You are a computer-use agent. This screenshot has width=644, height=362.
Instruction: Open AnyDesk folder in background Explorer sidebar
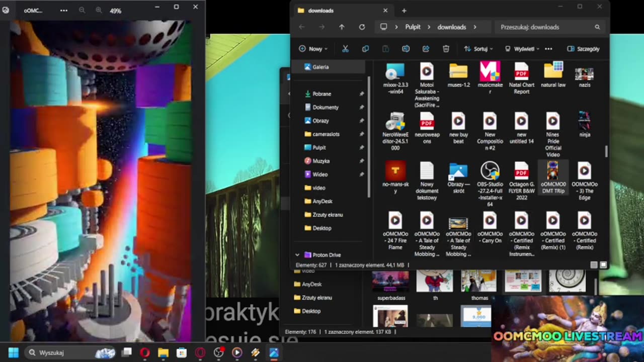(x=308, y=284)
